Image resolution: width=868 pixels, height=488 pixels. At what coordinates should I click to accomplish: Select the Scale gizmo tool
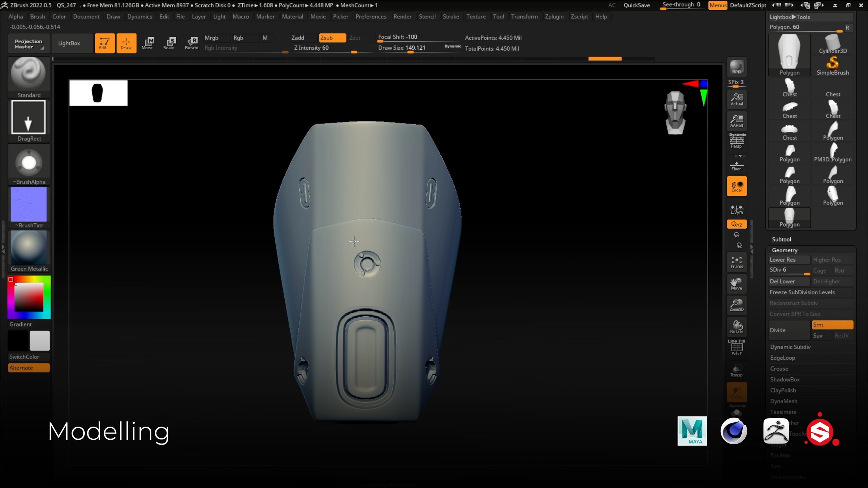(169, 43)
